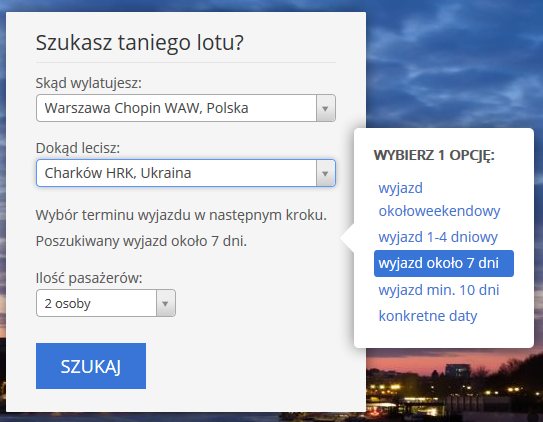
Task: Choose wyjazd min. 10 dni option
Action: coord(439,290)
